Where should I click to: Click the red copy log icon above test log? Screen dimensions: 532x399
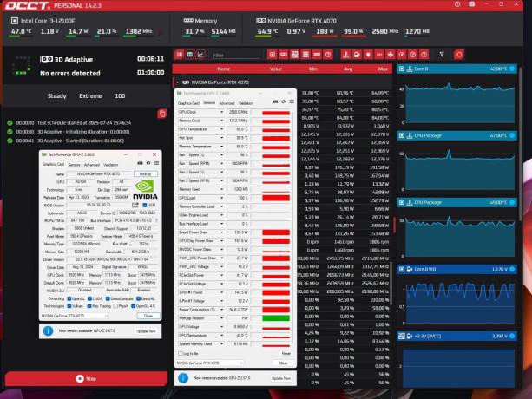click(x=161, y=114)
